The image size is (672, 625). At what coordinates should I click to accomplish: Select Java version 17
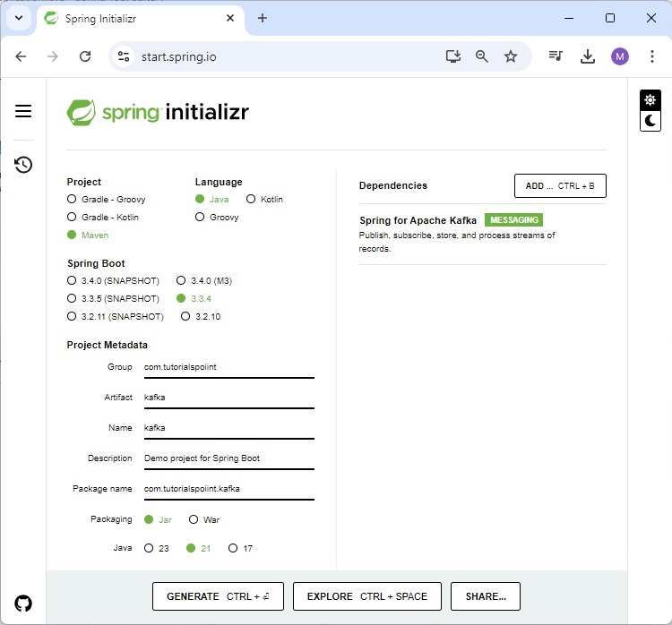tap(240, 548)
